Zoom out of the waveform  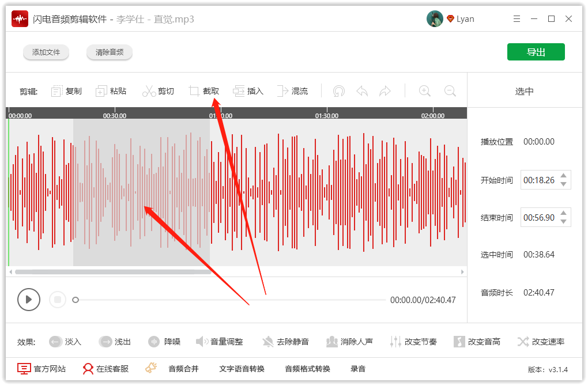coord(450,91)
